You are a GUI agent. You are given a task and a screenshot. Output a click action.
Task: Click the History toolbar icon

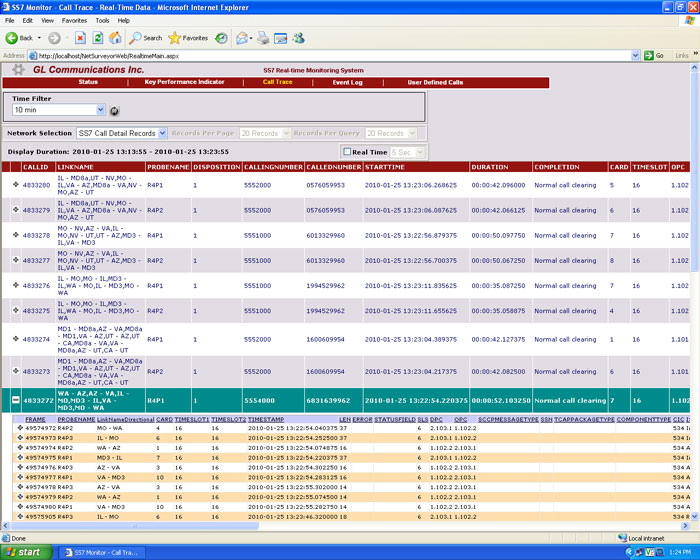click(x=221, y=38)
